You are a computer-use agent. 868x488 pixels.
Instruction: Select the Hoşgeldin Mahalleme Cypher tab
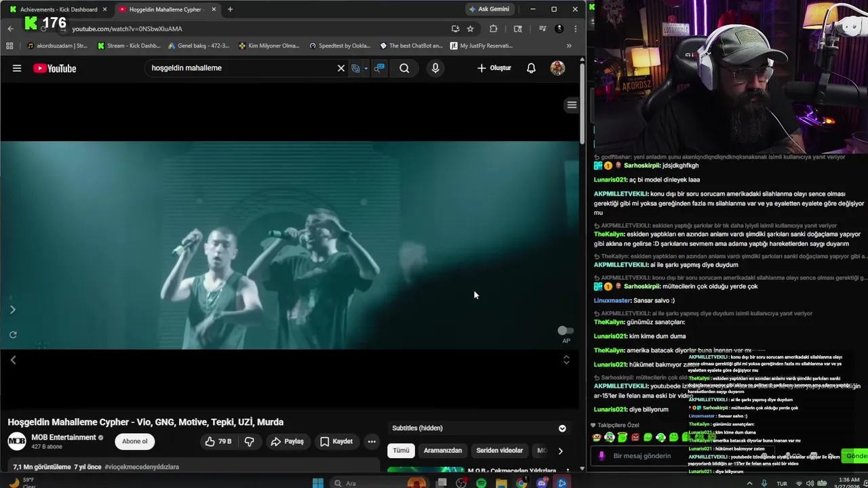pos(167,9)
